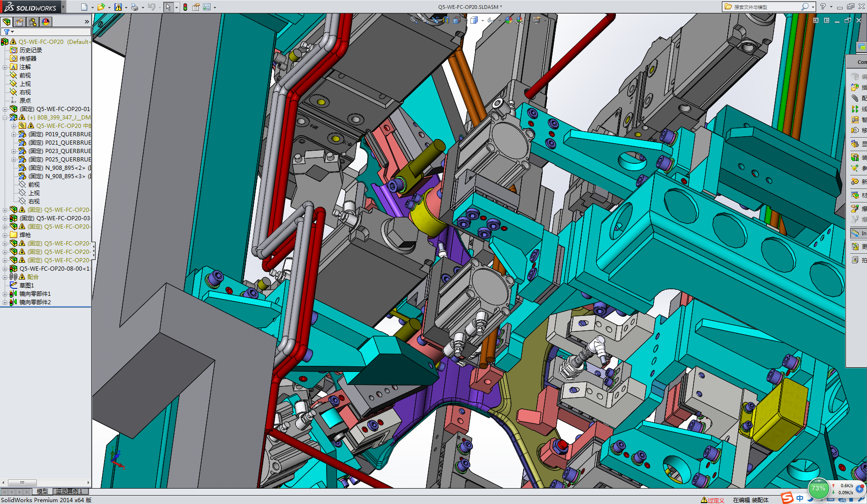Select the 原点 origin item
The width and height of the screenshot is (867, 504).
[25, 100]
